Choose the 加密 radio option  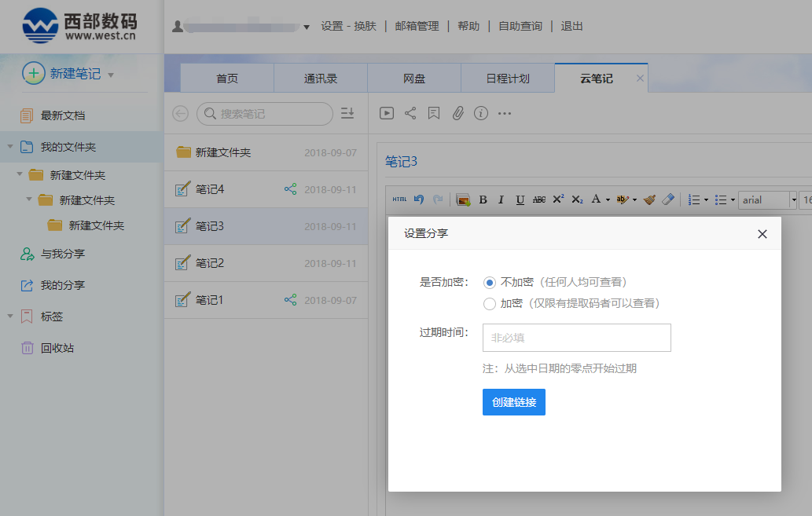[490, 304]
